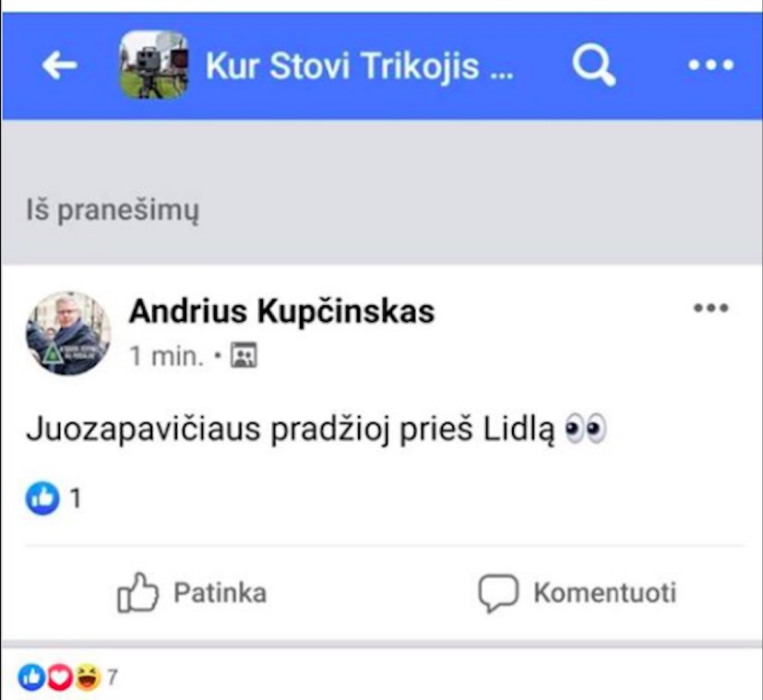Open the bottom heart reaction icon
Viewport: 763px width, 700px height.
pyautogui.click(x=59, y=678)
